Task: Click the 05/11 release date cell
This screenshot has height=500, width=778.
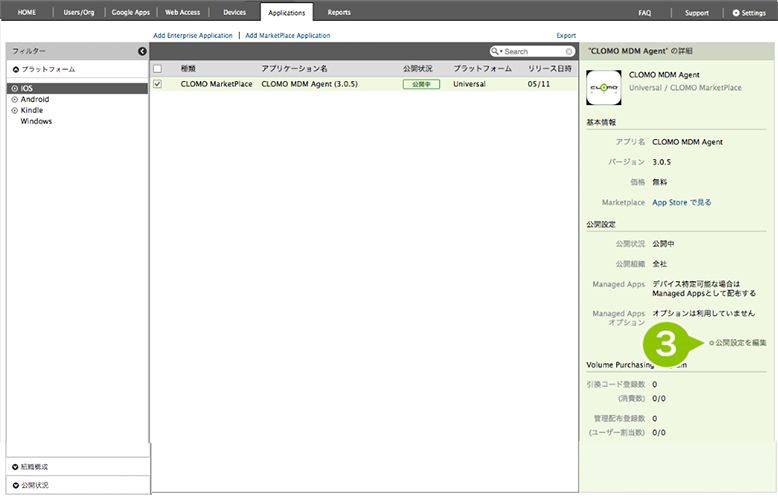Action: coord(539,84)
